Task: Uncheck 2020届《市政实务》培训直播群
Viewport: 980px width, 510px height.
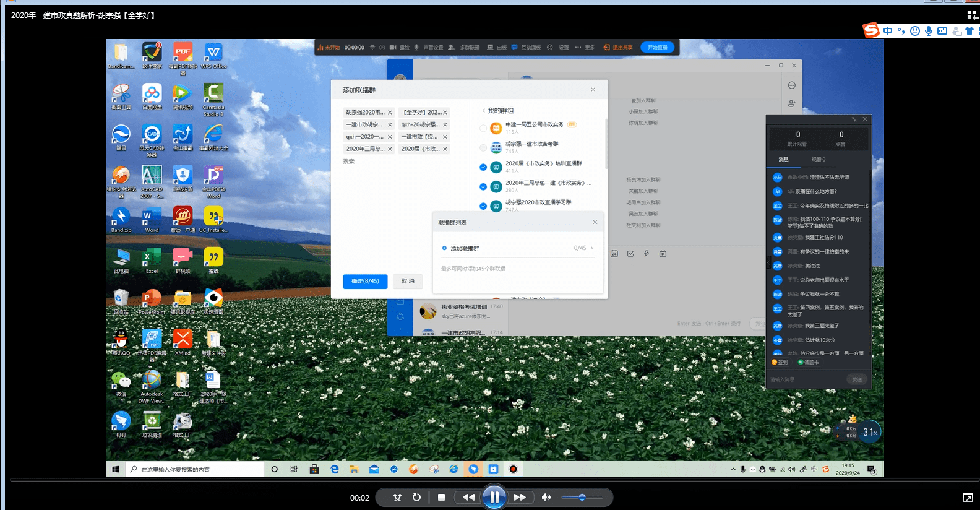Action: click(x=483, y=166)
